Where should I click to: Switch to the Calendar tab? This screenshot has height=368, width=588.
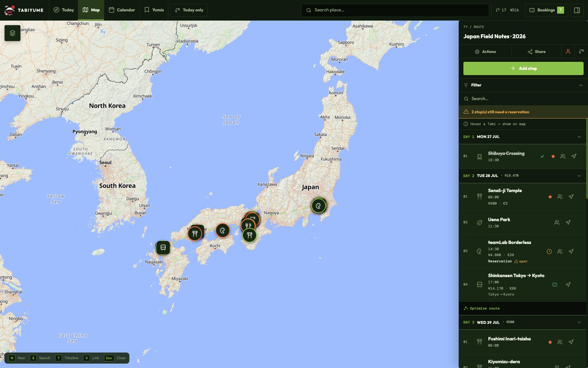pos(122,10)
